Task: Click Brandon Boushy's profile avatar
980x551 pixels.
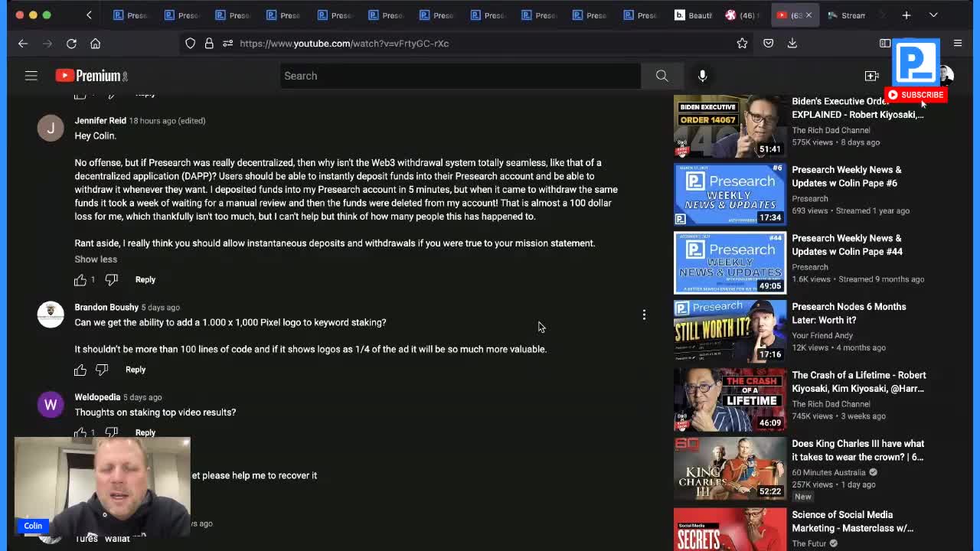Action: coord(51,315)
